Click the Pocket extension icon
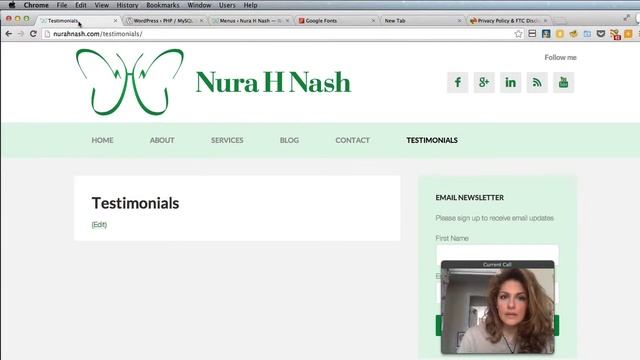 (x=601, y=34)
